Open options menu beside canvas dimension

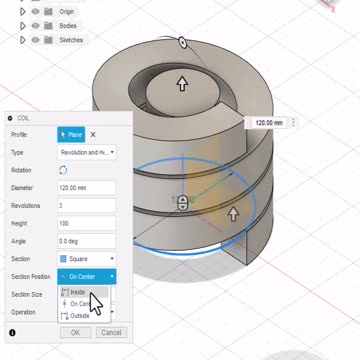293,123
